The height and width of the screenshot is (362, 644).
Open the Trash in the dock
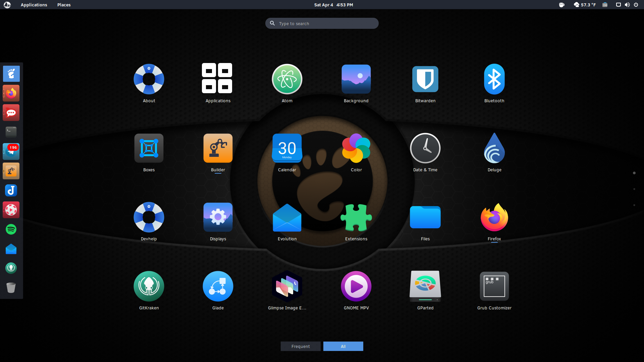pyautogui.click(x=11, y=288)
